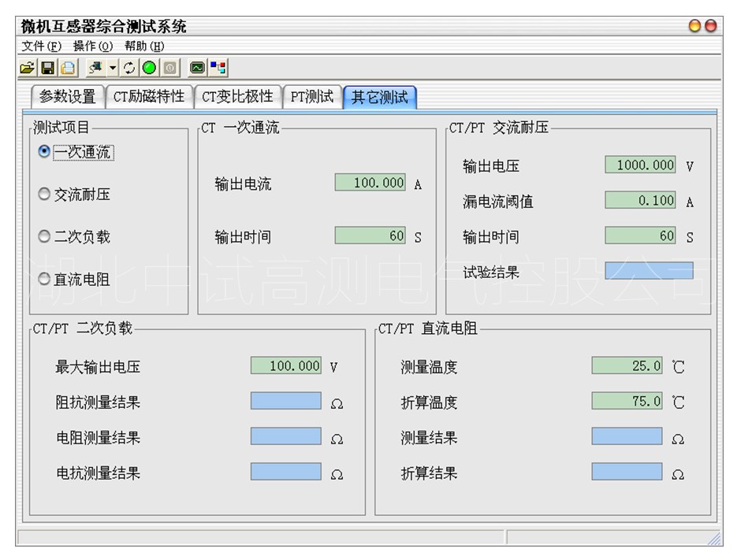
Task: Click the 输出电流 field showing 100.000 A
Action: [x=370, y=183]
